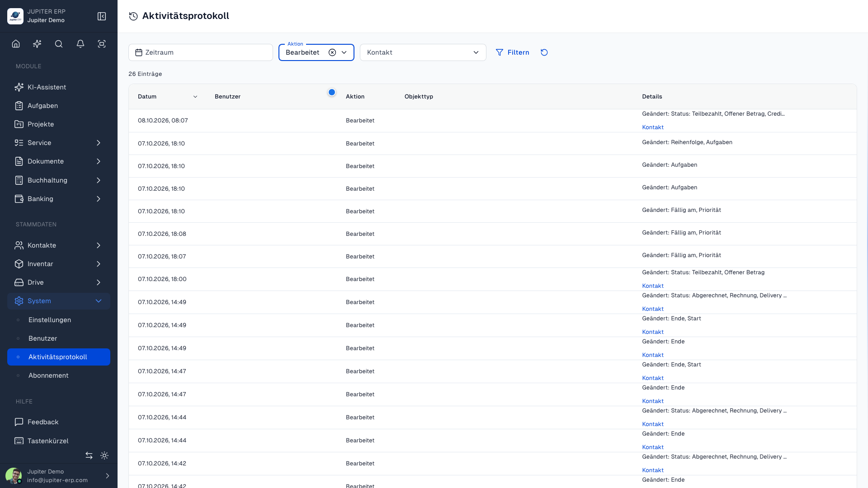
Task: Expand the Banking submenu
Action: (x=59, y=199)
